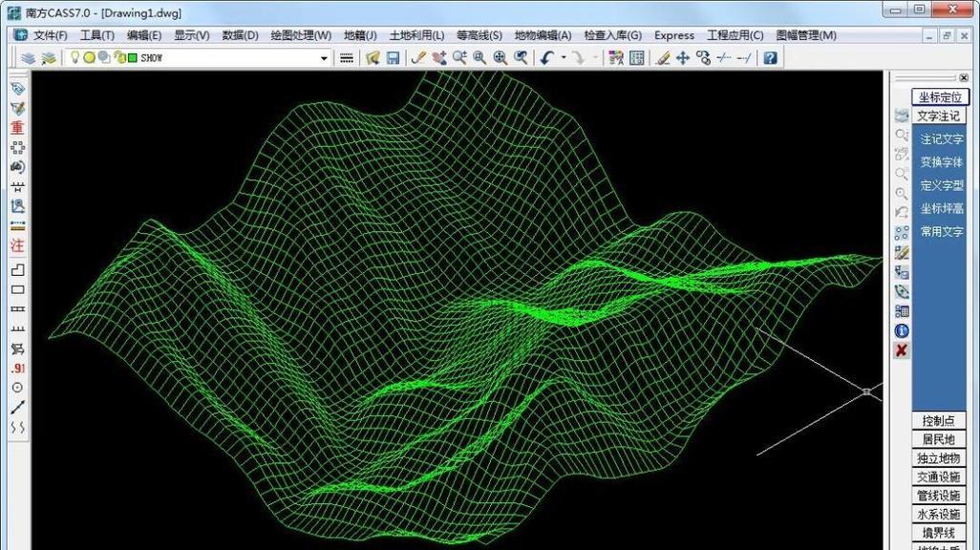Image resolution: width=980 pixels, height=550 pixels.
Task: Open the 等高线(S) menu
Action: point(479,35)
